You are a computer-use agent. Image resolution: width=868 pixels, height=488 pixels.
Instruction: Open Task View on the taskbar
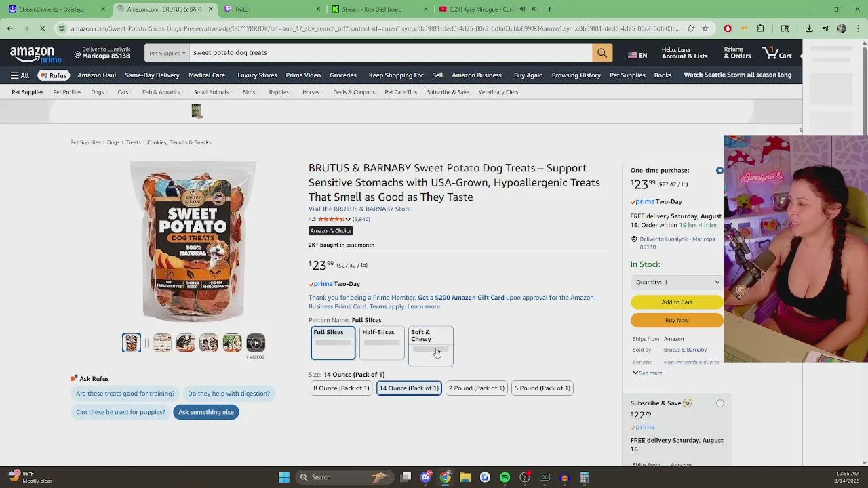406,477
